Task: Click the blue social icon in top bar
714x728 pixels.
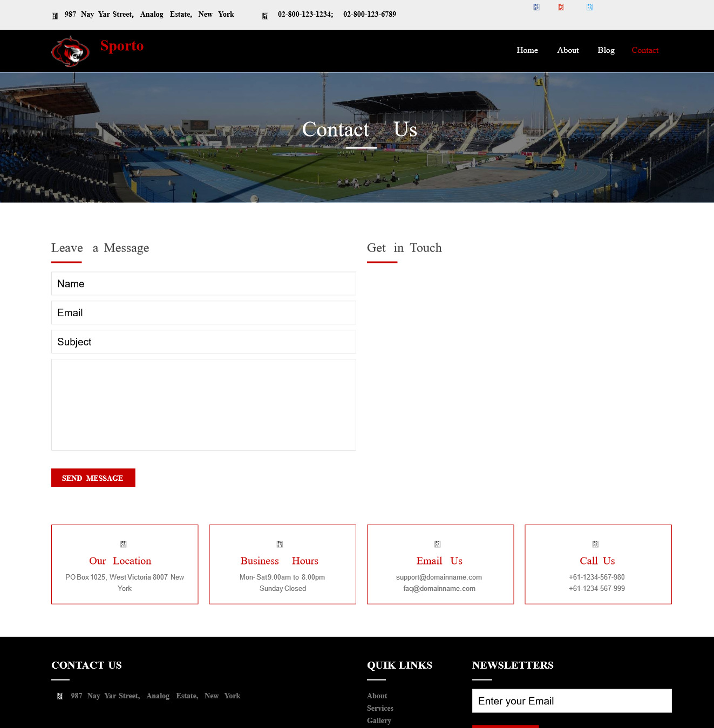Action: click(x=536, y=7)
